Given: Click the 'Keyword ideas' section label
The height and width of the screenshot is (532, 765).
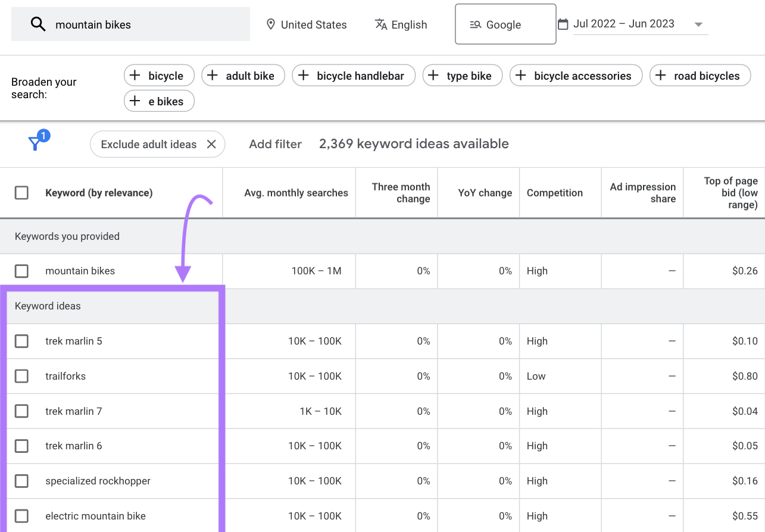Looking at the screenshot, I should click(x=48, y=306).
